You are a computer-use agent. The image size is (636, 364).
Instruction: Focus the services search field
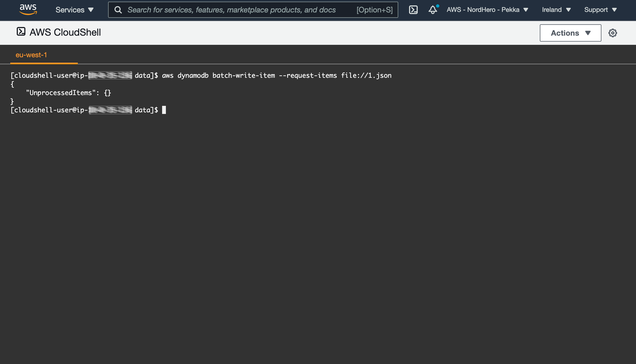click(253, 10)
